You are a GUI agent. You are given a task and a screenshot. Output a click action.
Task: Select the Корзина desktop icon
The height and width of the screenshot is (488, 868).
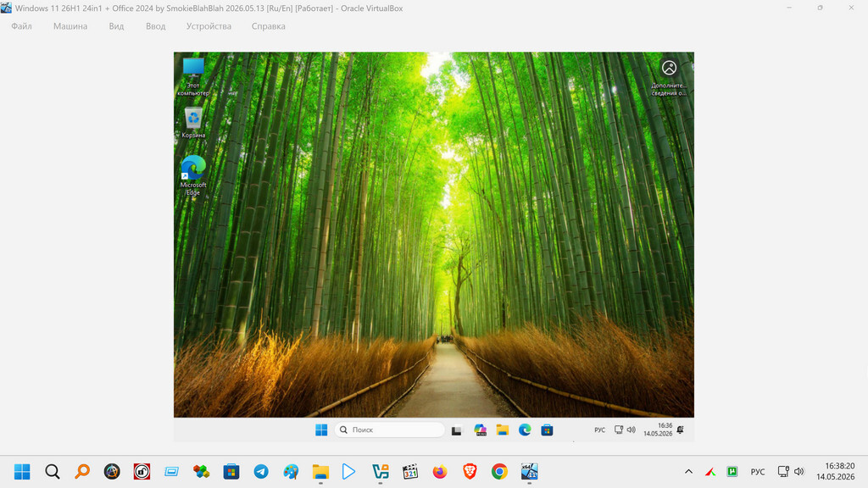(193, 123)
